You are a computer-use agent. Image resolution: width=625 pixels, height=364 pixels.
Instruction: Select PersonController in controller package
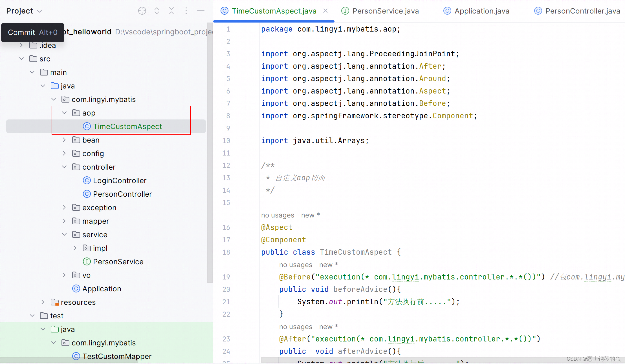[x=122, y=194]
